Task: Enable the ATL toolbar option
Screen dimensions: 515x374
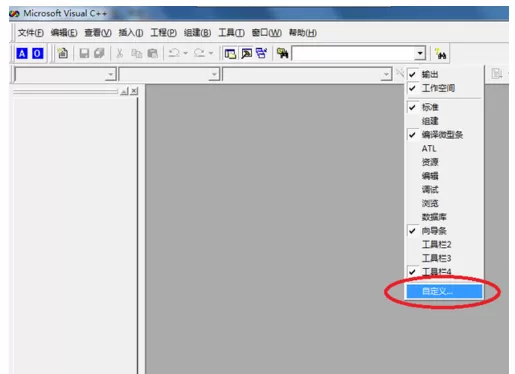Action: 444,148
